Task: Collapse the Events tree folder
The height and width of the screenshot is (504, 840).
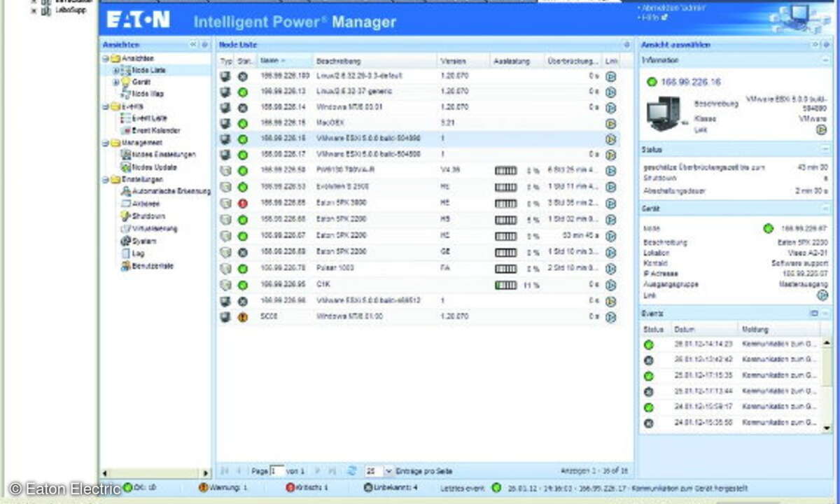Action: (104, 106)
